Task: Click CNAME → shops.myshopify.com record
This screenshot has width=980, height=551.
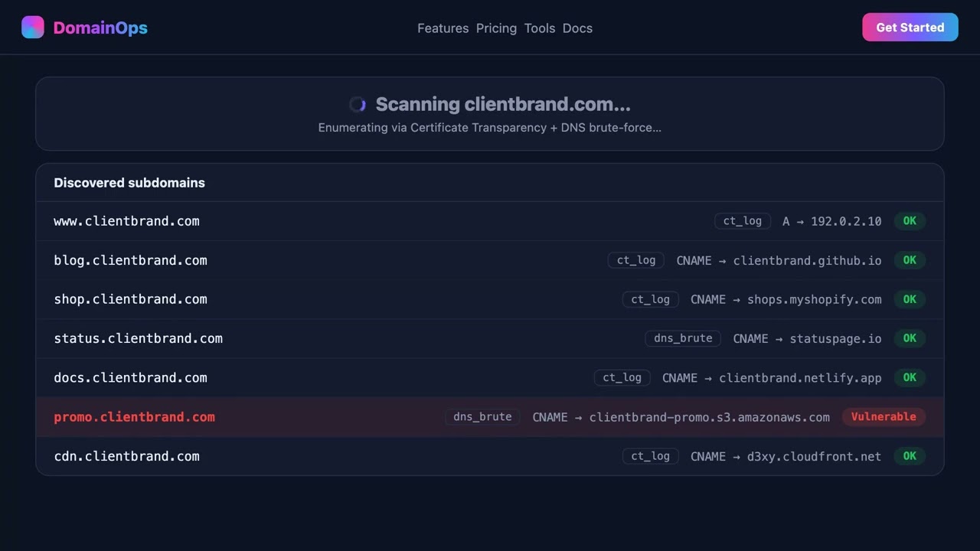Action: pos(786,299)
